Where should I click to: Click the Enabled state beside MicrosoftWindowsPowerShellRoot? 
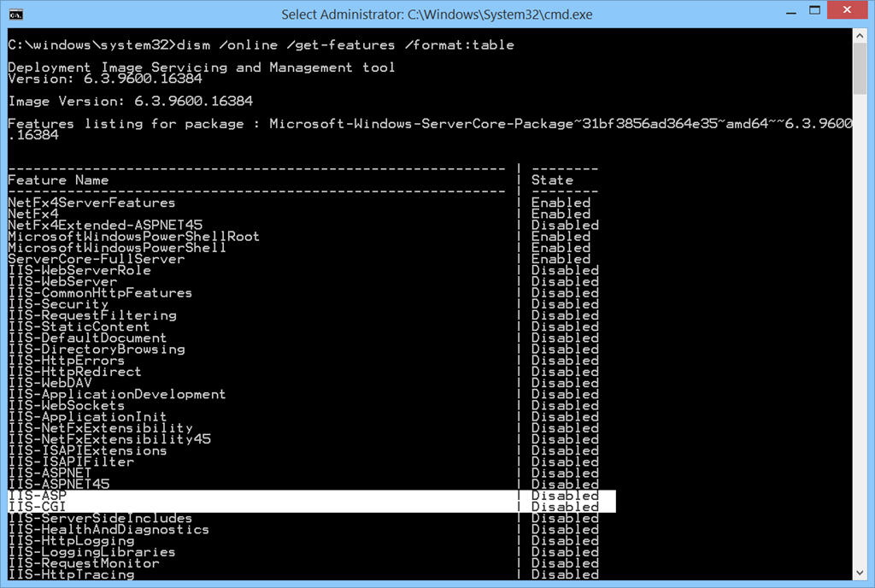coord(561,237)
